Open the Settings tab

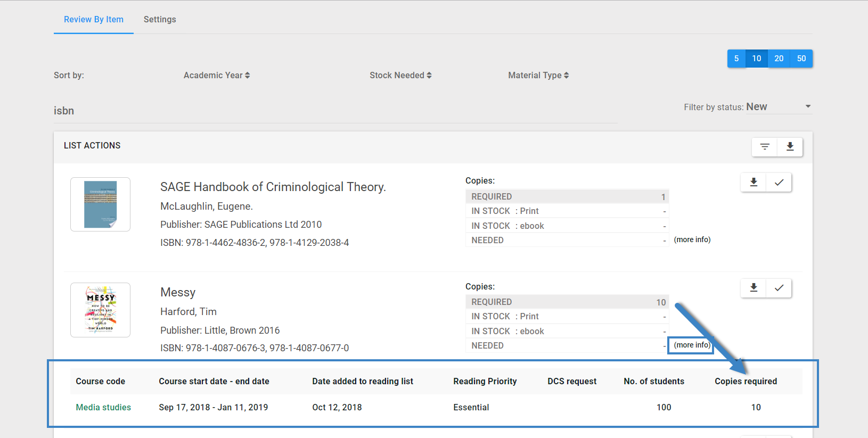click(160, 19)
